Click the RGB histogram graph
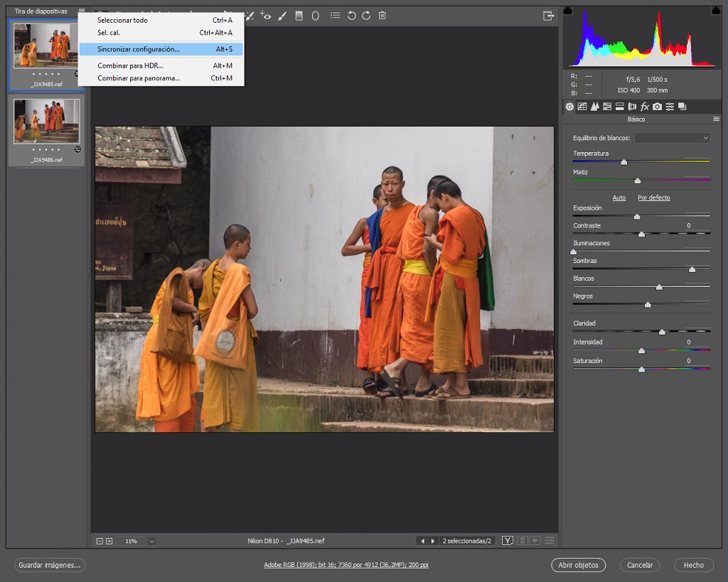This screenshot has width=728, height=582. 642,38
